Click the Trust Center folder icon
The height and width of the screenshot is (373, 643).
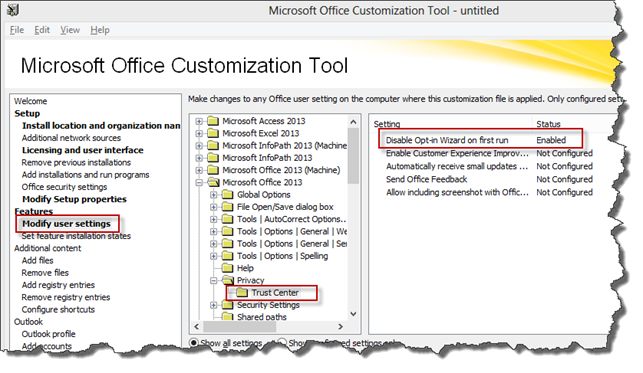click(242, 293)
